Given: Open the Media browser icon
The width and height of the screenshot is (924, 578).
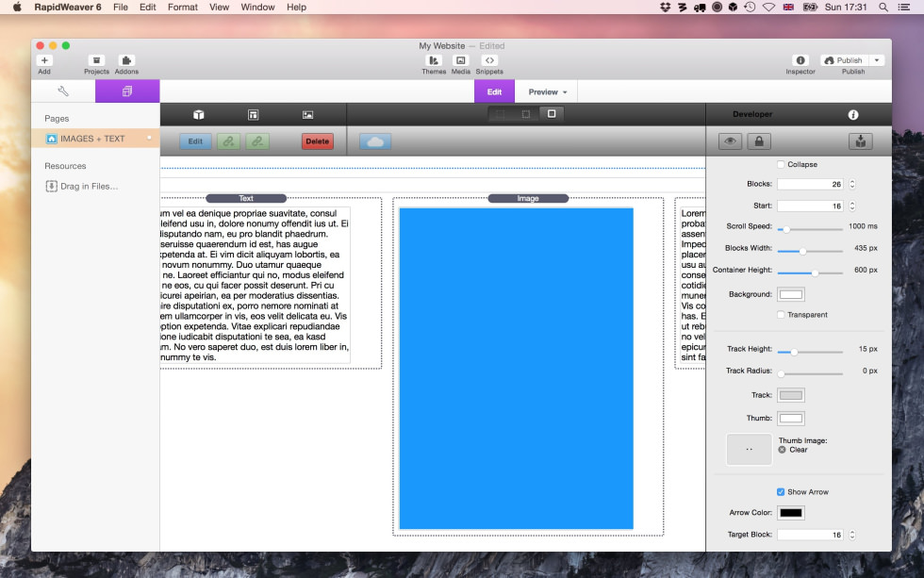Looking at the screenshot, I should click(x=461, y=60).
